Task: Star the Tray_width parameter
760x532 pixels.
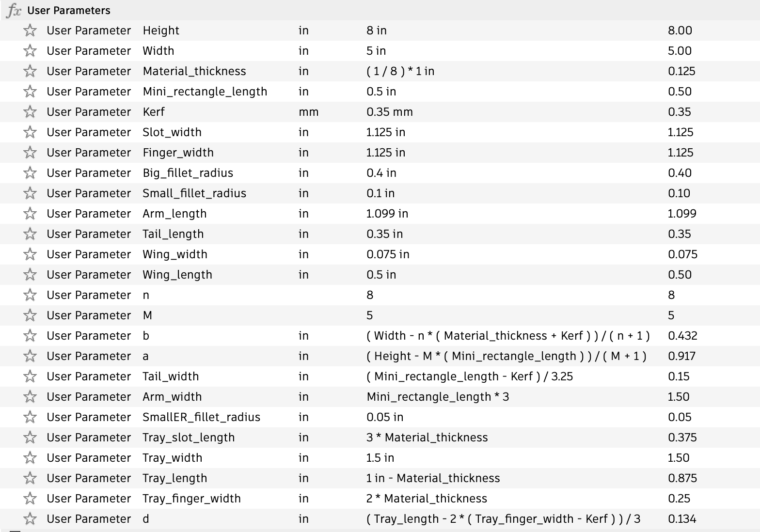Action: 30,458
